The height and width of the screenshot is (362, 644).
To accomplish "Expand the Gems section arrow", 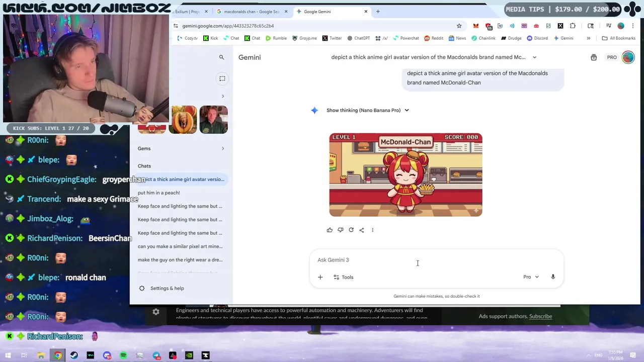I will click(223, 148).
